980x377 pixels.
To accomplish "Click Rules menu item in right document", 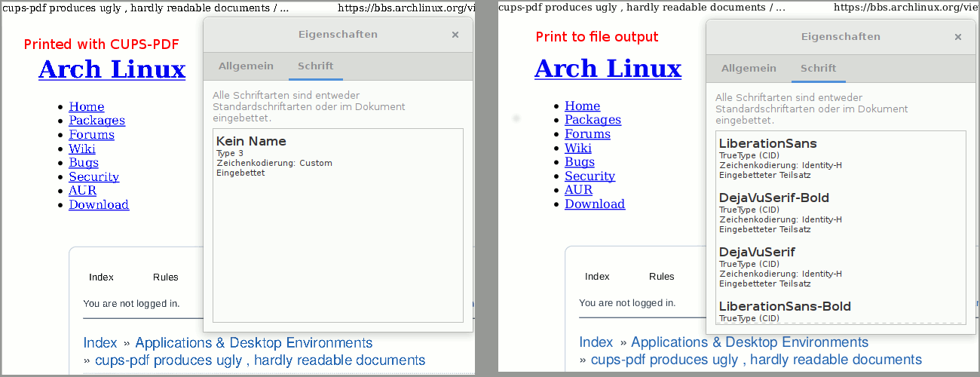I will 662,277.
